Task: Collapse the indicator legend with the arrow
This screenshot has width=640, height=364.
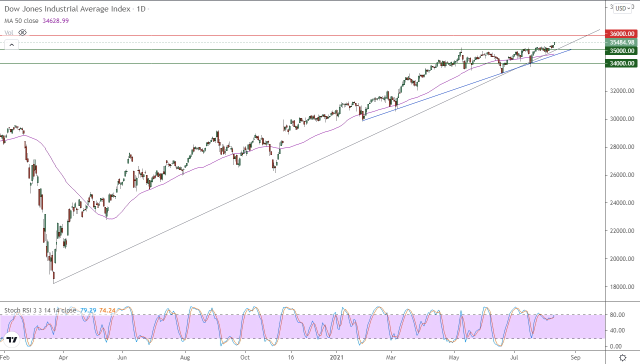Action: click(x=11, y=44)
